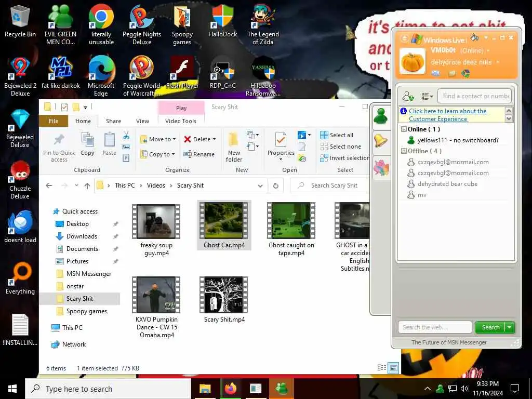This screenshot has width=532, height=399.
Task: Click the Peggle Nights Deluxe desktop icon
Action: (142, 25)
